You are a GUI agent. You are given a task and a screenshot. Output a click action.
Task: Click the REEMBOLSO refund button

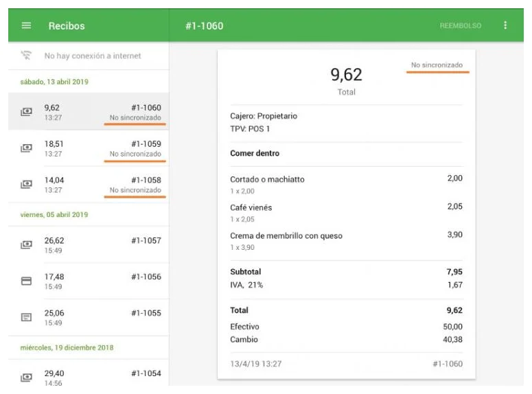click(x=461, y=25)
